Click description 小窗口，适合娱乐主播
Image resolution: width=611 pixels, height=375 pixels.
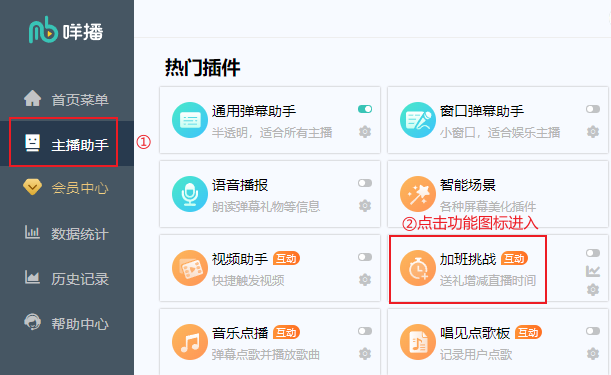click(500, 133)
